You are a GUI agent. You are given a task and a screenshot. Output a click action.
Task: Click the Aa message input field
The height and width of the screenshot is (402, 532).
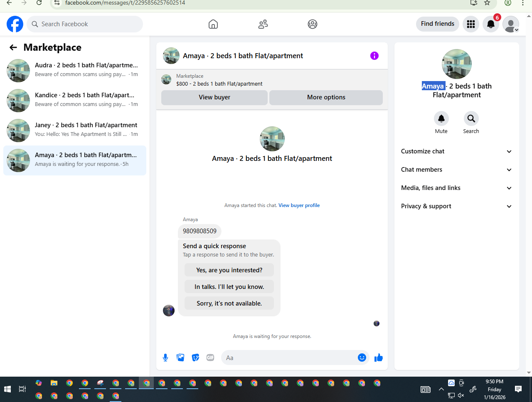click(289, 358)
